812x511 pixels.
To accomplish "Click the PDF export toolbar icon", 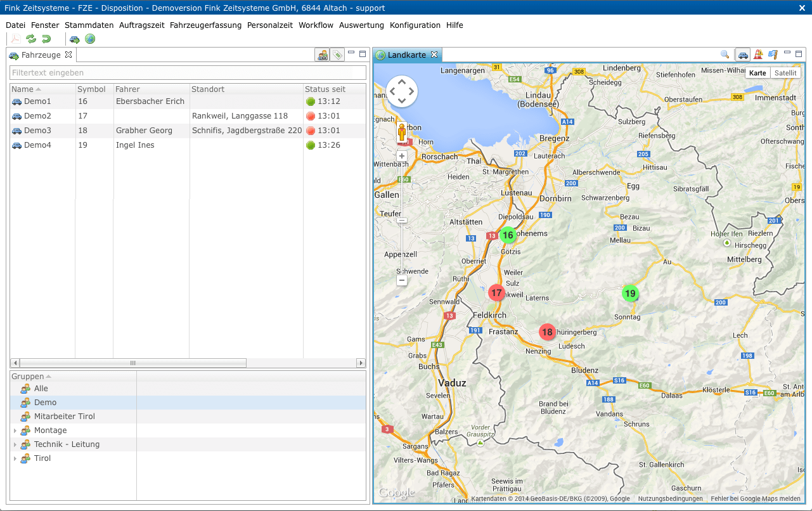I will [x=15, y=39].
